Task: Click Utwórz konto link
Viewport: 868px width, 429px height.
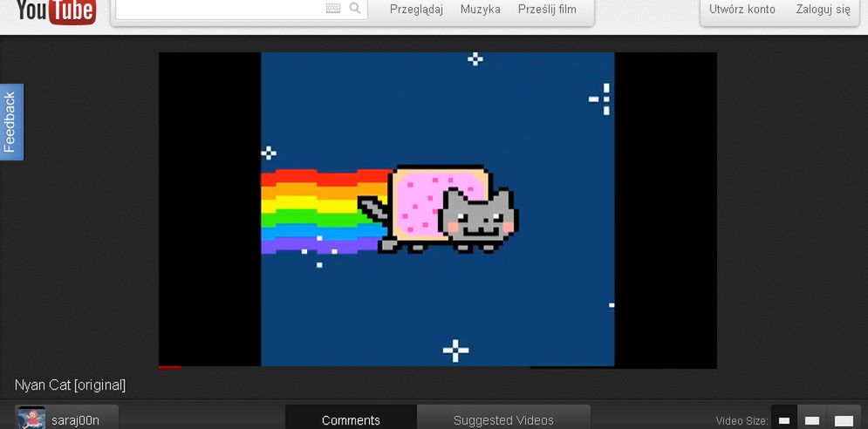Action: (x=742, y=10)
